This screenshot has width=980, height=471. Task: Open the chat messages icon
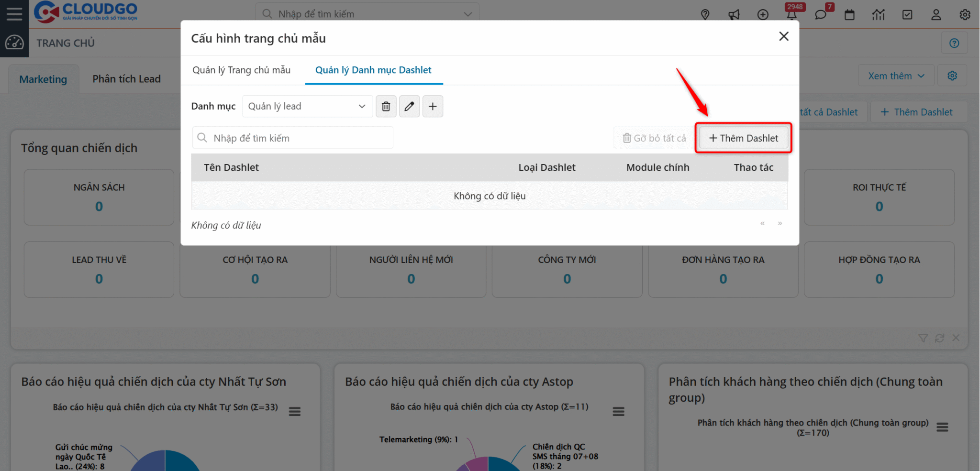click(x=821, y=14)
